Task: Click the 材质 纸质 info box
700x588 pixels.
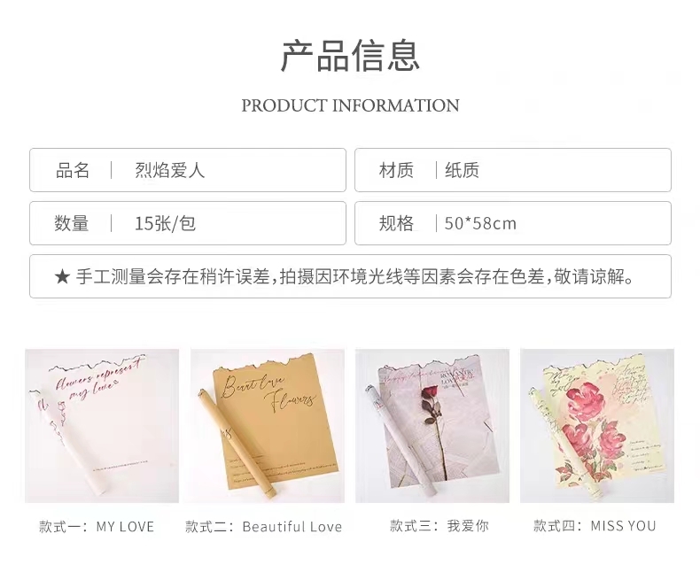Action: (x=513, y=170)
